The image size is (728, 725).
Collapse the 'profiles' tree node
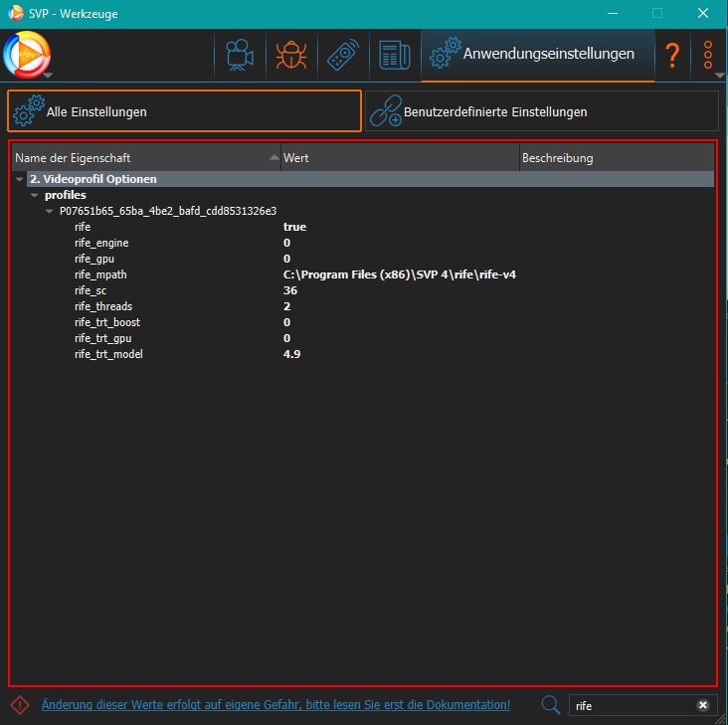point(35,195)
